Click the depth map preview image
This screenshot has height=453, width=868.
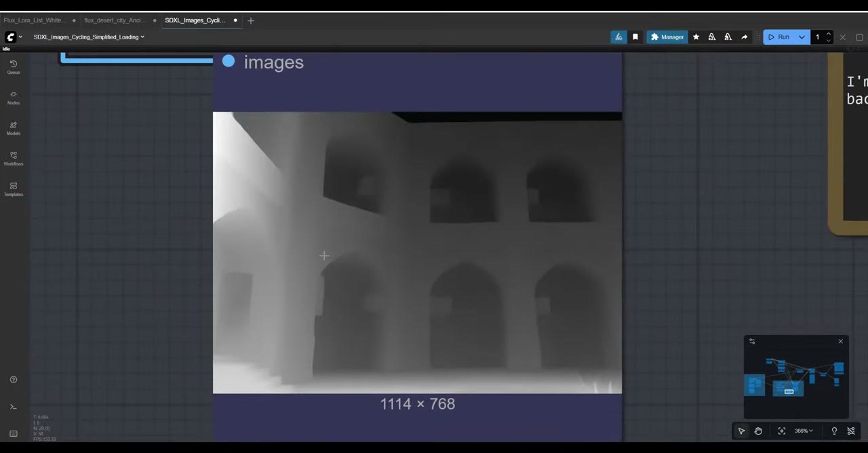pyautogui.click(x=417, y=252)
